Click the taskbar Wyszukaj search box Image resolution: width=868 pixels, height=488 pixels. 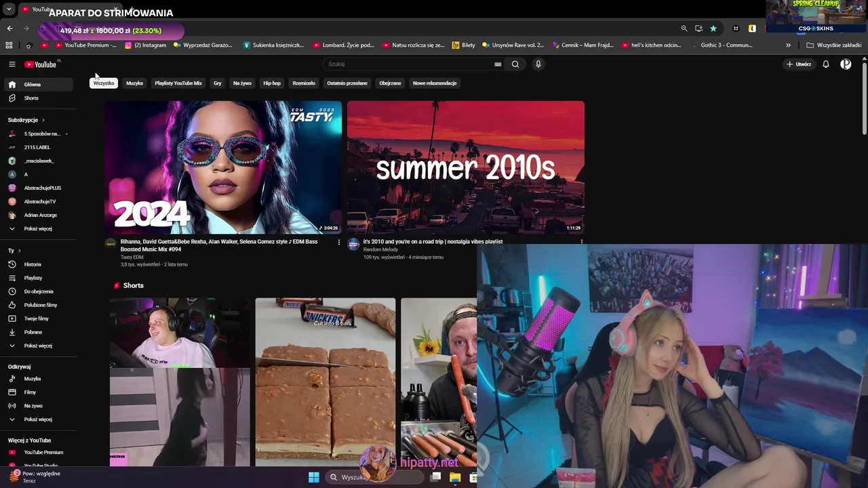374,477
